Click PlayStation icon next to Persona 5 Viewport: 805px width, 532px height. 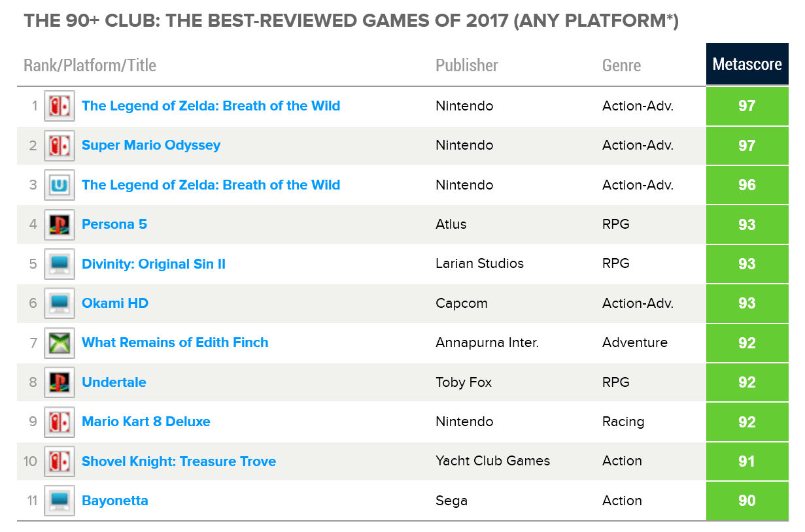pyautogui.click(x=60, y=225)
